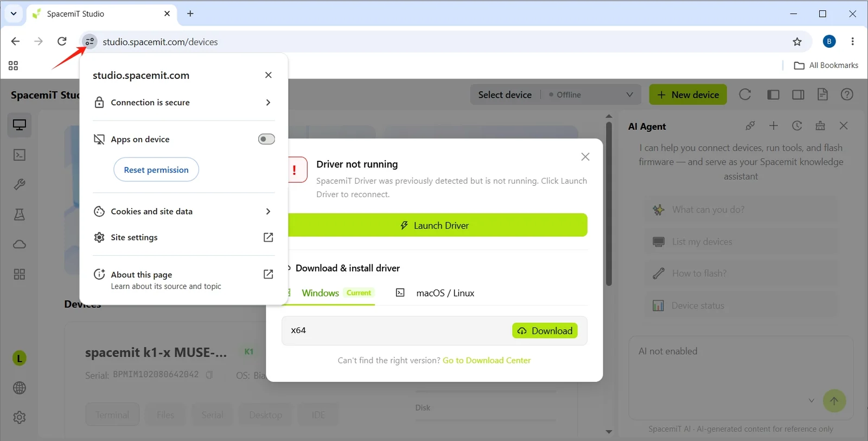Open AI Agent history clock icon
868x441 pixels.
[x=797, y=126]
